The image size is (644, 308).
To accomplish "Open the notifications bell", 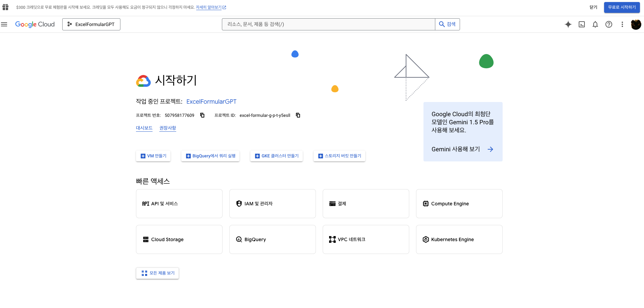I will (x=595, y=24).
